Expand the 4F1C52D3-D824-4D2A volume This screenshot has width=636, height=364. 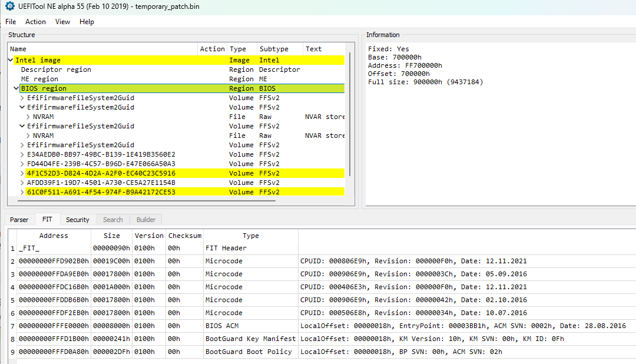coord(22,173)
